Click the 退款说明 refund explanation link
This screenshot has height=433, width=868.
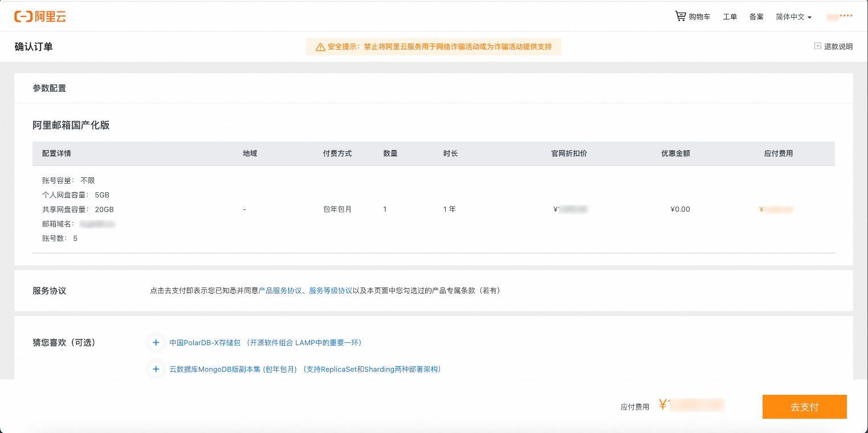click(838, 46)
